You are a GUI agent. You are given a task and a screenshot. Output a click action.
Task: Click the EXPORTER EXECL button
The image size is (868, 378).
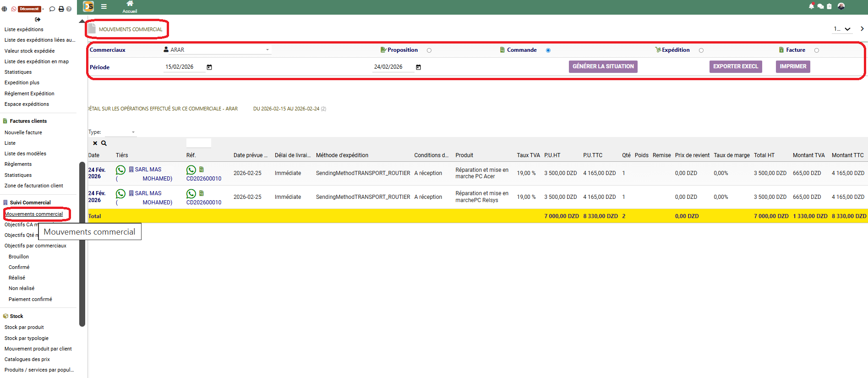click(x=735, y=66)
